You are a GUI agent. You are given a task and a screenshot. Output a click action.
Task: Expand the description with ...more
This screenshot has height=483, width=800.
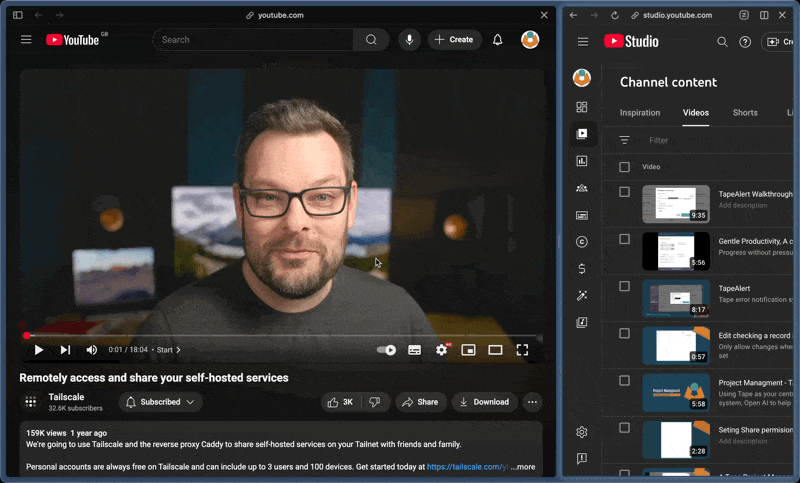tap(523, 467)
